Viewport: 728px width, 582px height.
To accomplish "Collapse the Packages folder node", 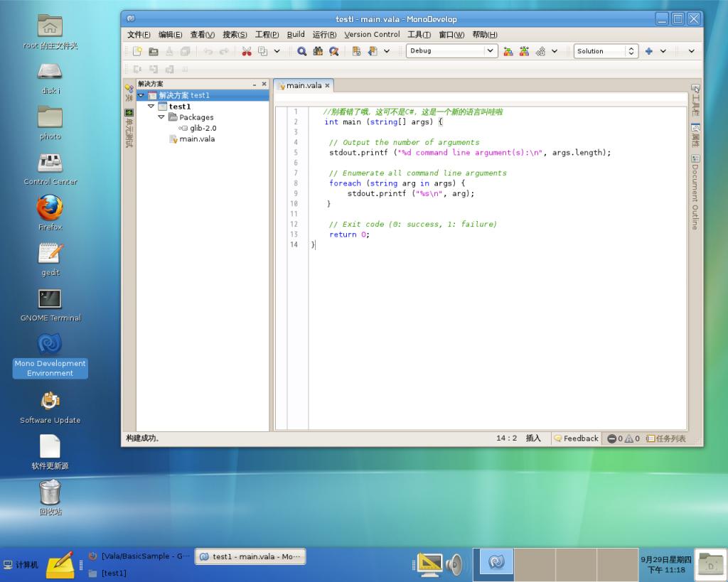I will [161, 117].
